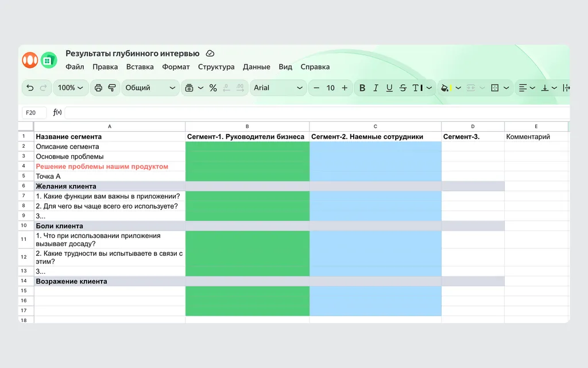This screenshot has width=588, height=368.
Task: Select the Комментарий cell
Action: pyautogui.click(x=536, y=137)
